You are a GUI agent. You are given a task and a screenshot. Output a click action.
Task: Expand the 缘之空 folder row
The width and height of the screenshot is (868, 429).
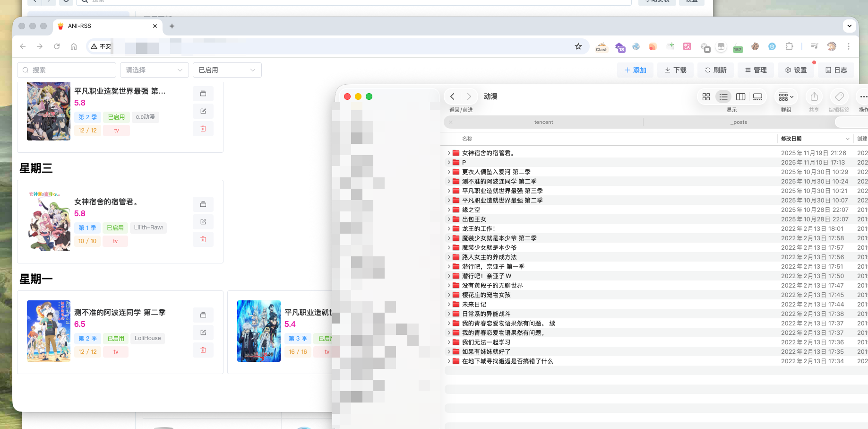point(449,210)
